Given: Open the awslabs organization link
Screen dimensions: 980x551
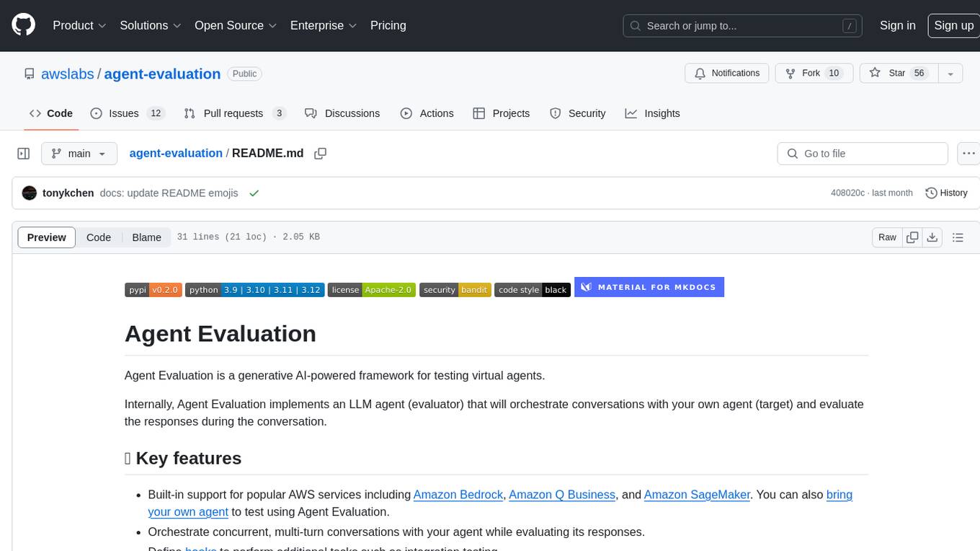Looking at the screenshot, I should coord(68,74).
